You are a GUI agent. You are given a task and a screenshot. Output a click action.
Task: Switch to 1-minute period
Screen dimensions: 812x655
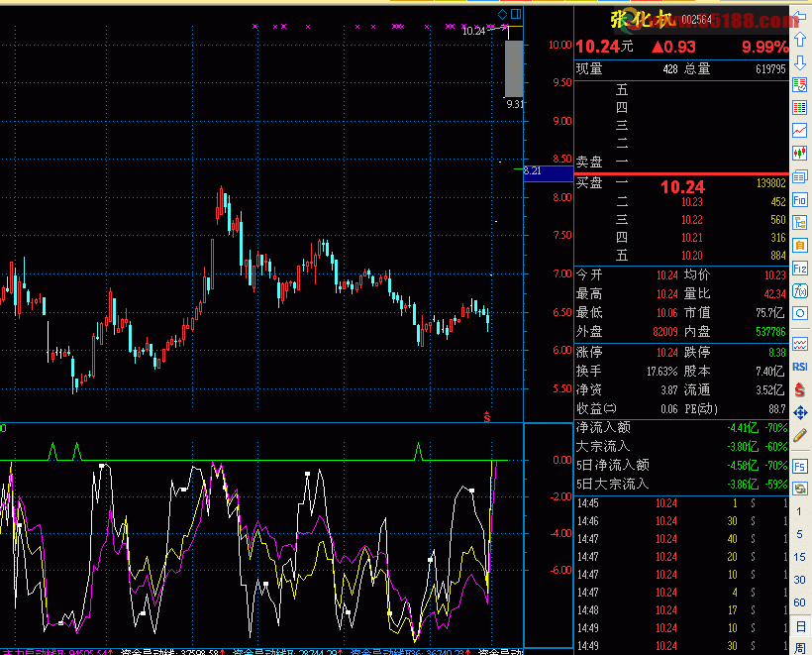[799, 511]
